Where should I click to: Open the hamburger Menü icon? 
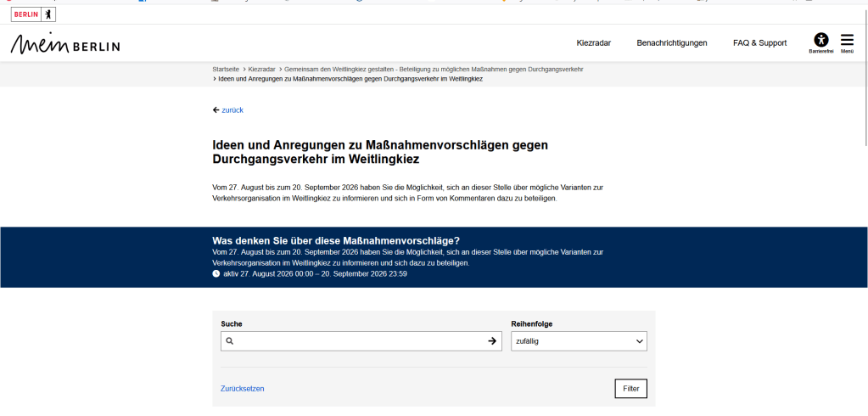pyautogui.click(x=847, y=43)
